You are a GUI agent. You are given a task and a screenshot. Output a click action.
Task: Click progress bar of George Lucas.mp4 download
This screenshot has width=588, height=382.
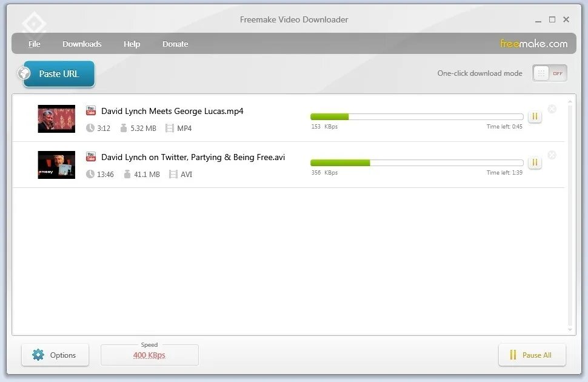pyautogui.click(x=416, y=116)
